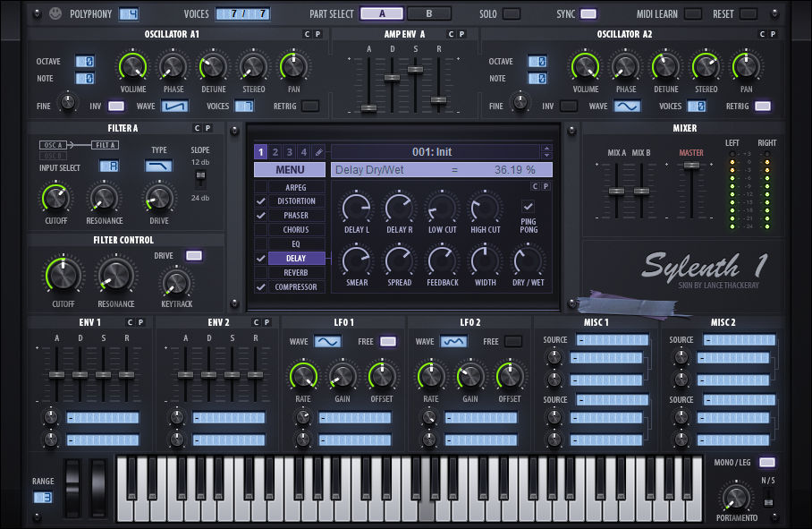Switch to effect tab 2
Screen dimensions: 812x529
coord(274,150)
